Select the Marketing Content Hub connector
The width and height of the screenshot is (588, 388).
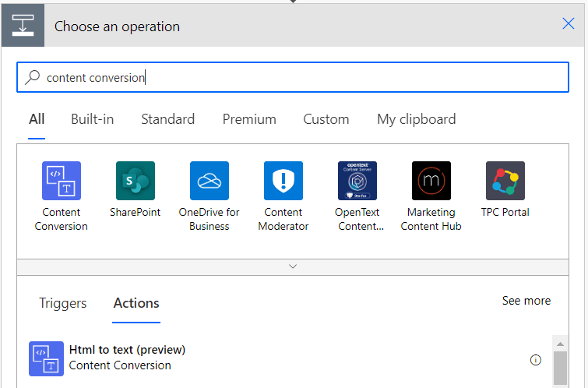point(431,181)
